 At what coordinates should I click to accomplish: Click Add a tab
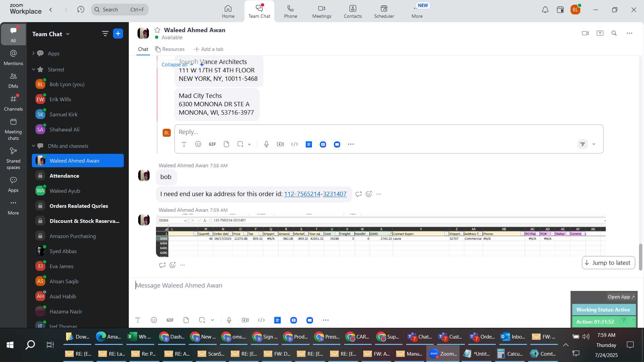[209, 49]
